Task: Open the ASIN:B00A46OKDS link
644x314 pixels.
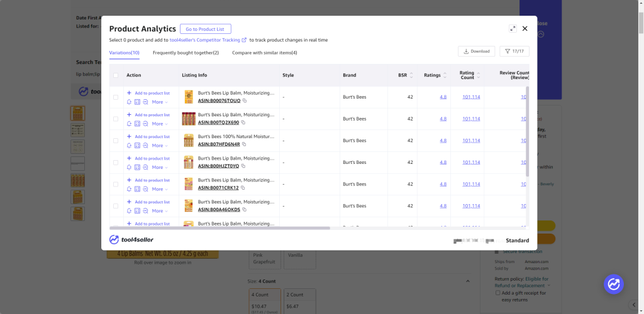Action: click(219, 210)
